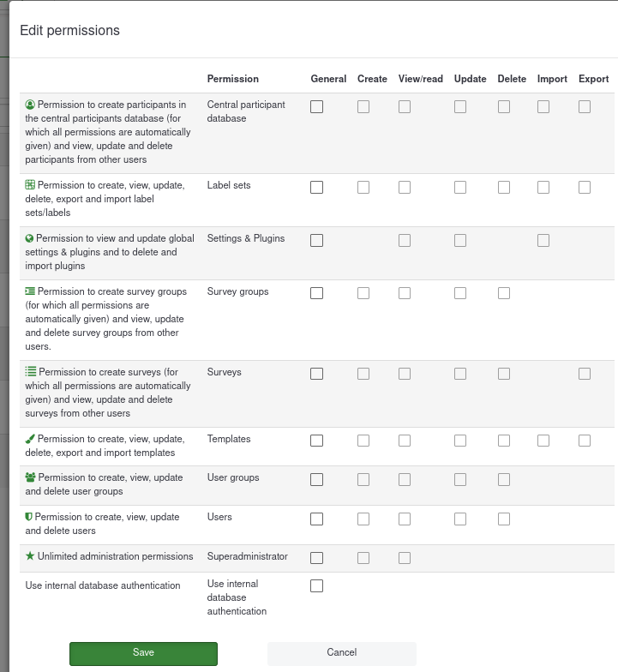
Task: Click the Cancel button
Action: [341, 653]
